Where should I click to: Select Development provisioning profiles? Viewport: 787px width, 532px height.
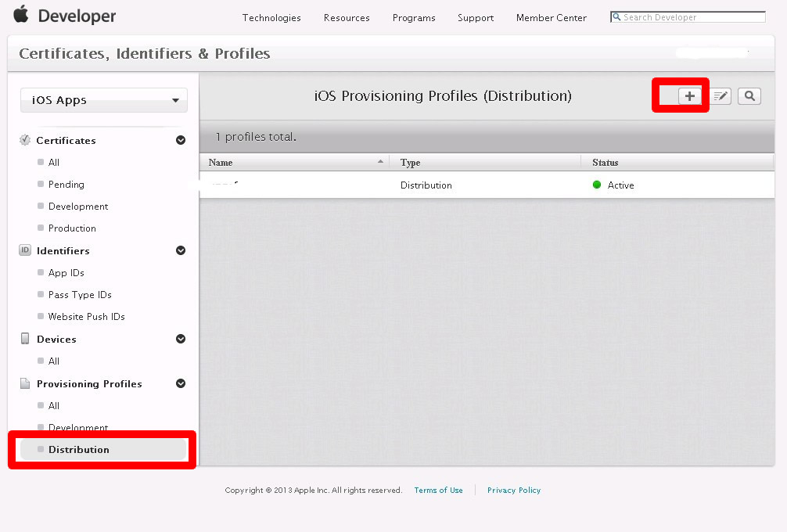click(x=78, y=427)
